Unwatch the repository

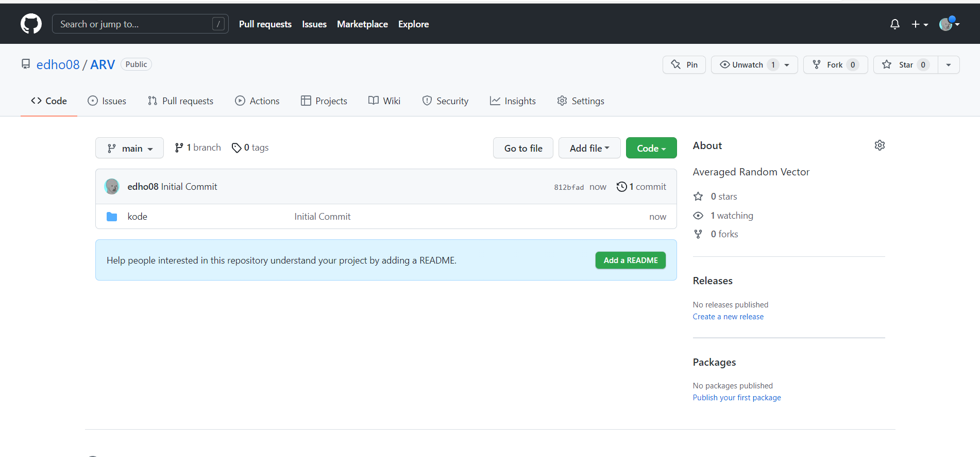[747, 65]
